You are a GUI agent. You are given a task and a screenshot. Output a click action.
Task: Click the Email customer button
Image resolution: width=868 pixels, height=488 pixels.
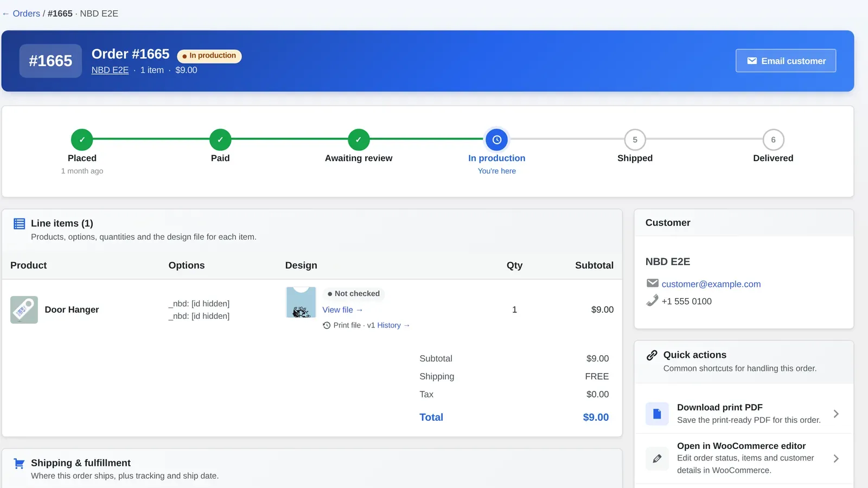786,61
